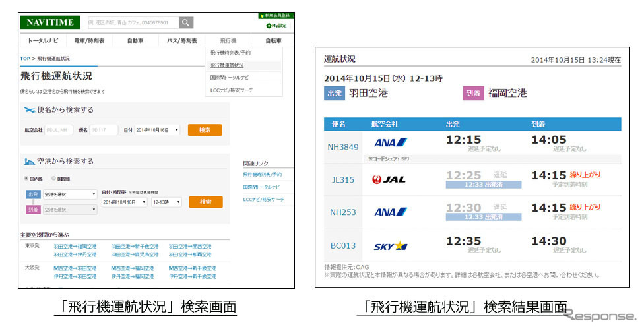This screenshot has height=329, width=644.
Task: Select the 国内線 radio button
Action: coord(26,178)
